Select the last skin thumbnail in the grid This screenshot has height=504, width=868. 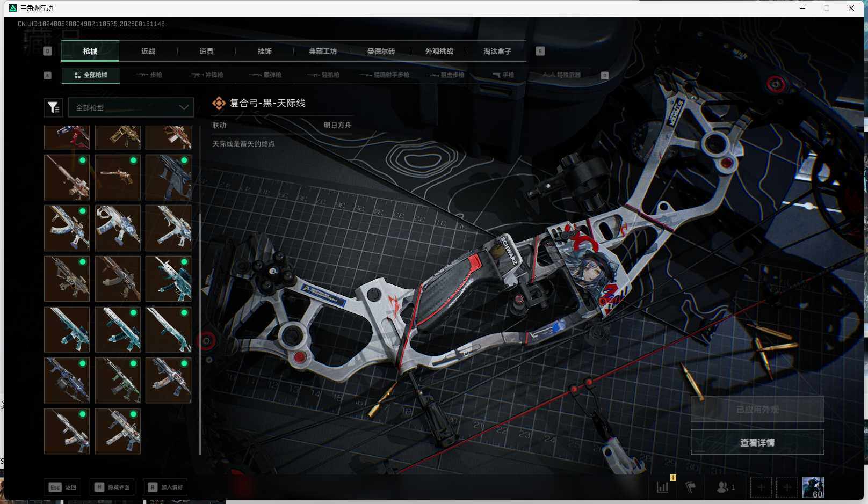[x=118, y=432]
